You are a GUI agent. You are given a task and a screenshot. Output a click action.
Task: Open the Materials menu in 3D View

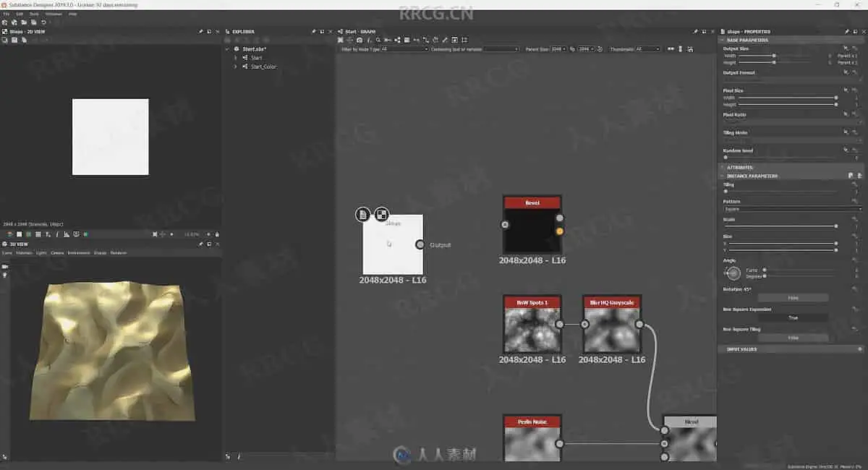click(x=25, y=253)
